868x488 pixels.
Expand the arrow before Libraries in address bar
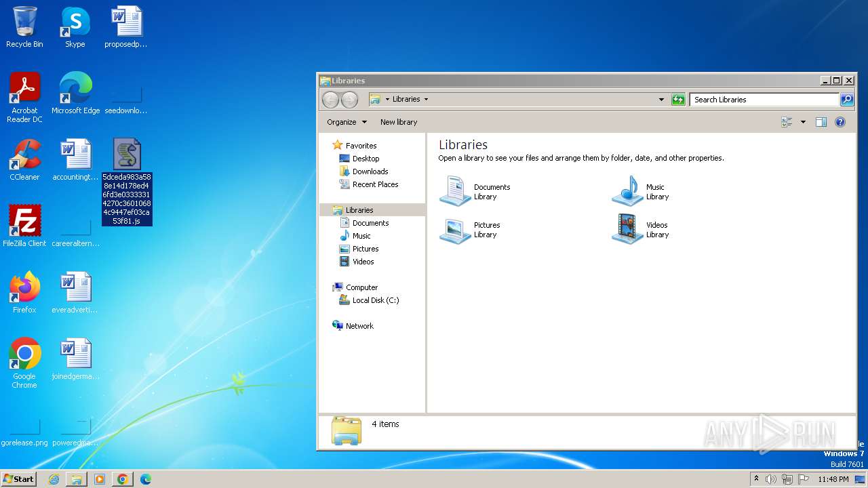point(387,100)
